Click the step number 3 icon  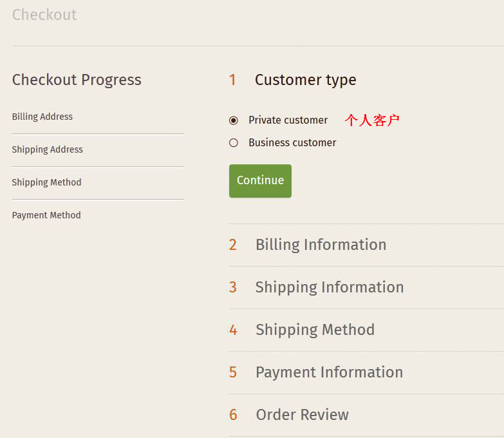click(233, 287)
